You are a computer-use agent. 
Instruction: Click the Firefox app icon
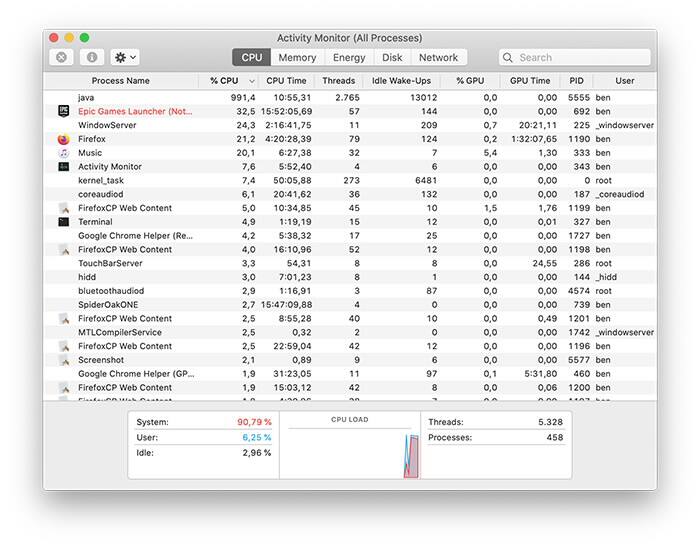[64, 139]
